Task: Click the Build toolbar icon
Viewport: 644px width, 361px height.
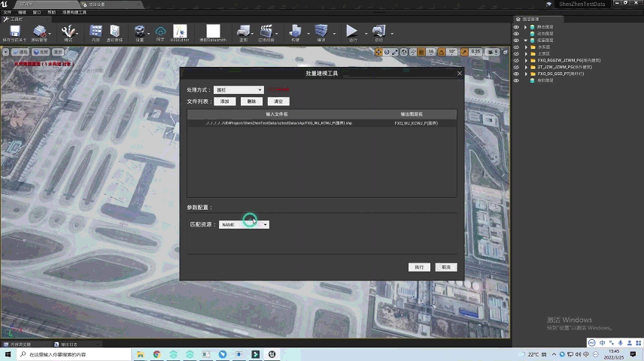Action: click(x=295, y=32)
